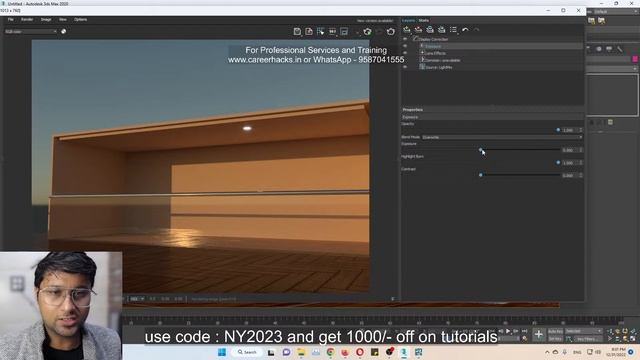Toggle the eye icon for the Exposure layer
The height and width of the screenshot is (360, 640).
pos(405,46)
